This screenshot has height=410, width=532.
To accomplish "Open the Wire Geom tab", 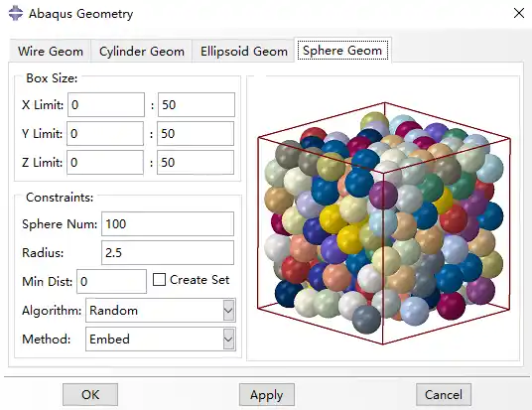I will [51, 52].
